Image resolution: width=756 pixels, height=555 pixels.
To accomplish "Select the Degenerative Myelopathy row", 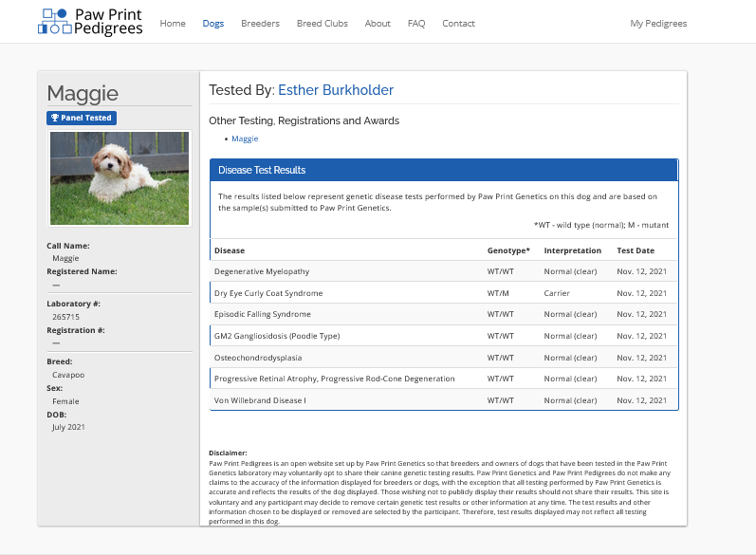I will pos(443,271).
